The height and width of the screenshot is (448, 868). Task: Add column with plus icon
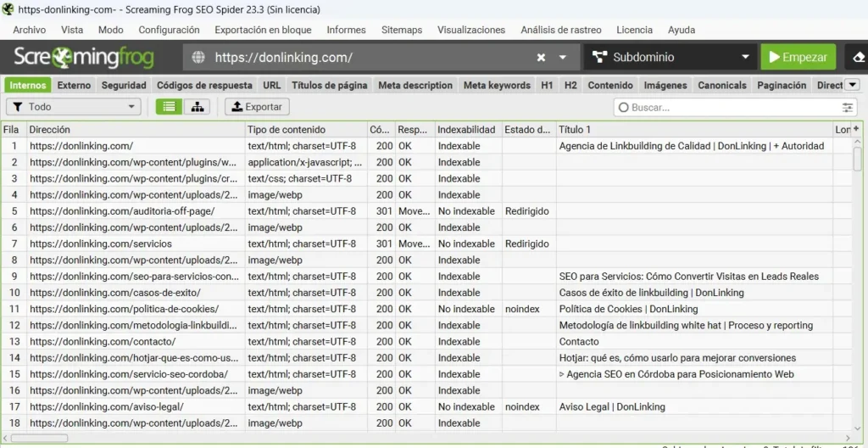pyautogui.click(x=856, y=129)
